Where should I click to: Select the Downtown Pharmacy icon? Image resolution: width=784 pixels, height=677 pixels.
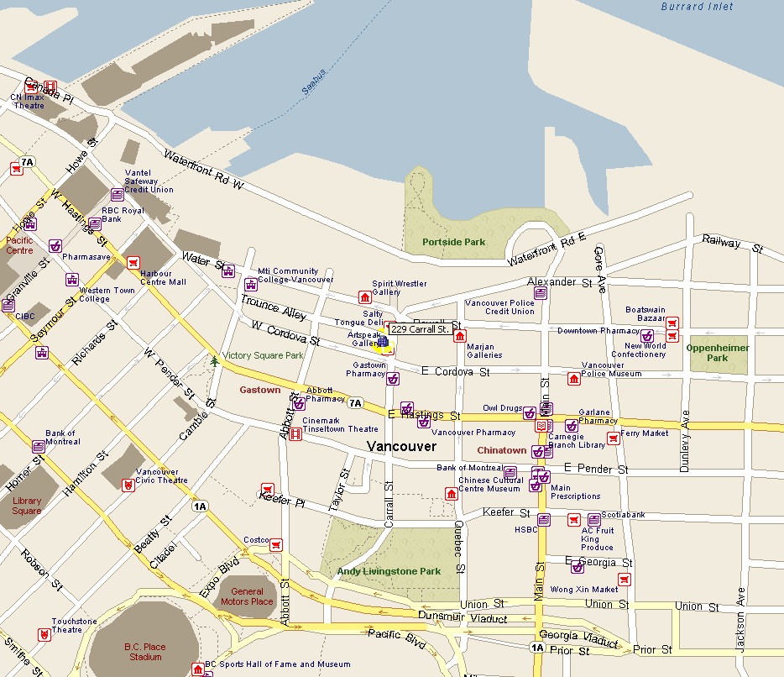pos(646,335)
